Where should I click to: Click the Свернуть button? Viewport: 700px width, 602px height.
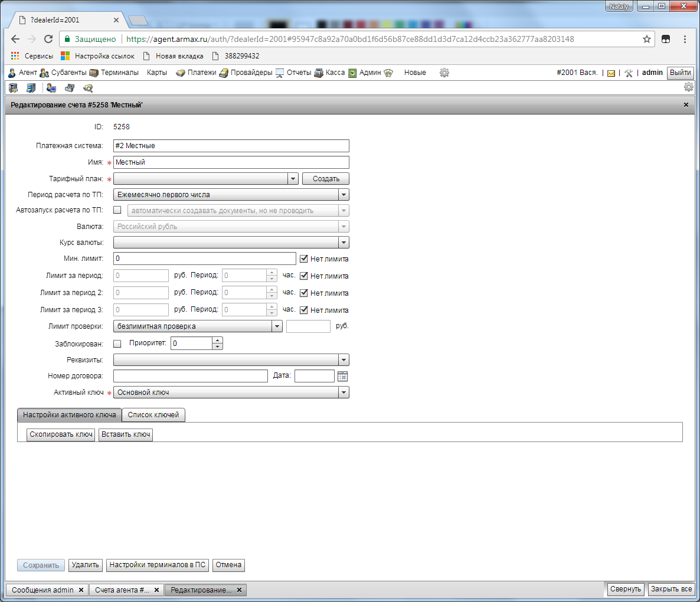626,589
